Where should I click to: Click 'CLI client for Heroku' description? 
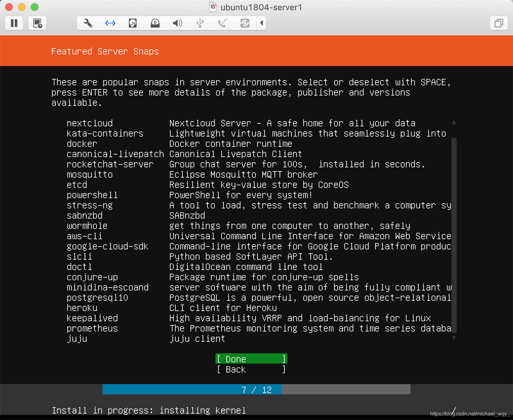point(223,308)
